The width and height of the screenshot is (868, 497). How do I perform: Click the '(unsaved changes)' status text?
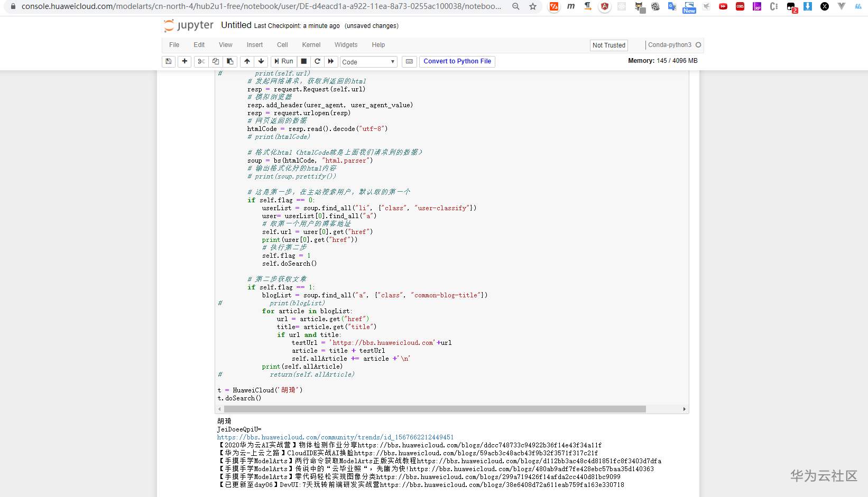[372, 26]
